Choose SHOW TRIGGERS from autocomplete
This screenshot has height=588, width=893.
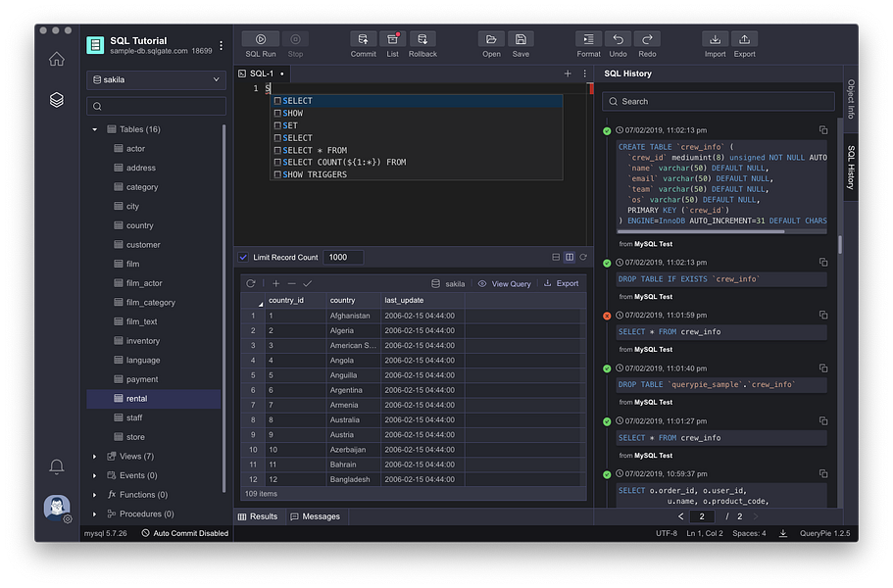point(417,174)
